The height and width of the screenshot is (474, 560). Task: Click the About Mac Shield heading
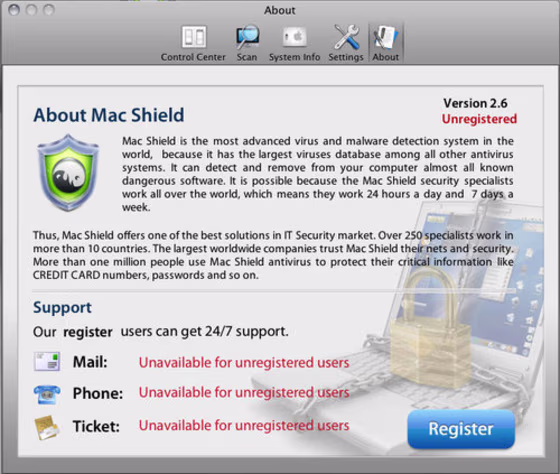pyautogui.click(x=109, y=115)
